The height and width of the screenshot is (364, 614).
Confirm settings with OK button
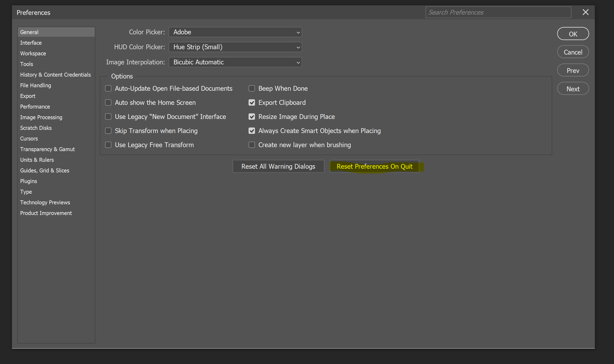point(573,34)
